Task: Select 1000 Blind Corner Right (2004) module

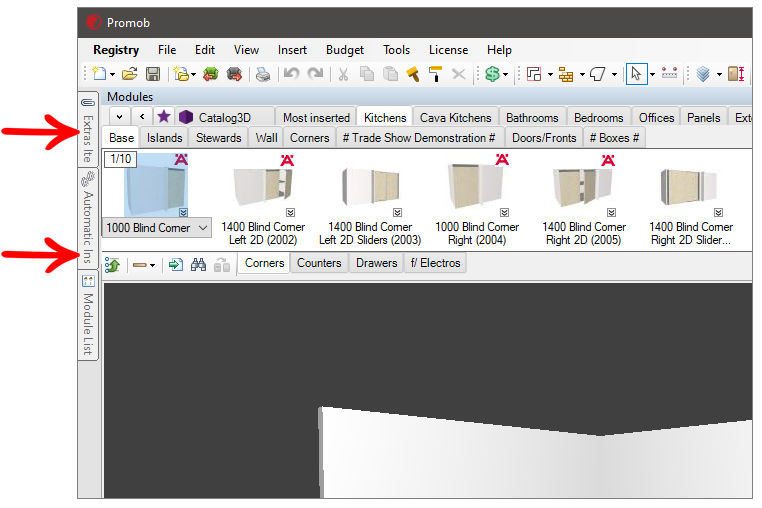Action: click(x=477, y=199)
